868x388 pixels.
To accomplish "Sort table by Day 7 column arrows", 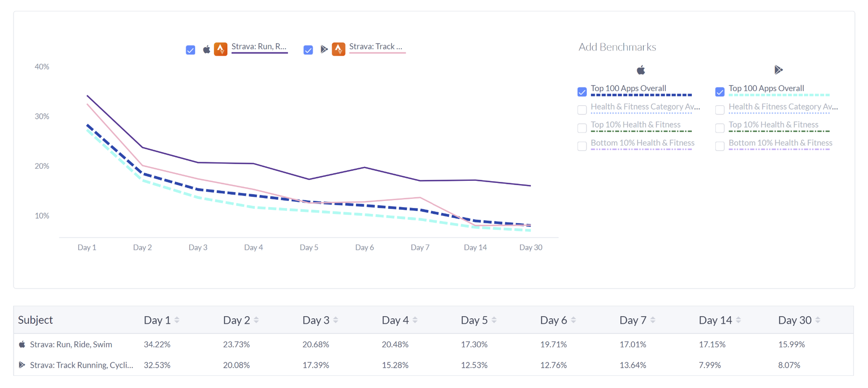I will point(653,320).
